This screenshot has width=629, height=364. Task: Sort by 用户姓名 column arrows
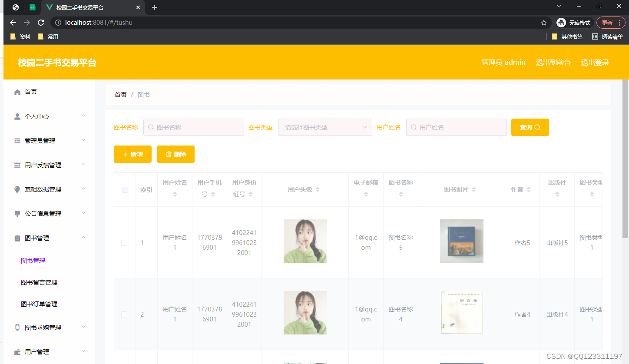pos(175,195)
